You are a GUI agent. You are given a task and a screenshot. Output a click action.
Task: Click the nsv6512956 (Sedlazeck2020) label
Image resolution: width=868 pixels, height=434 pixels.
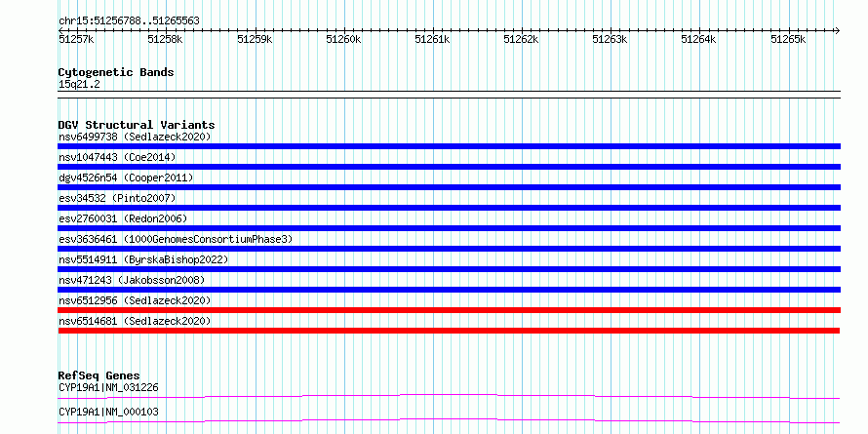[135, 300]
